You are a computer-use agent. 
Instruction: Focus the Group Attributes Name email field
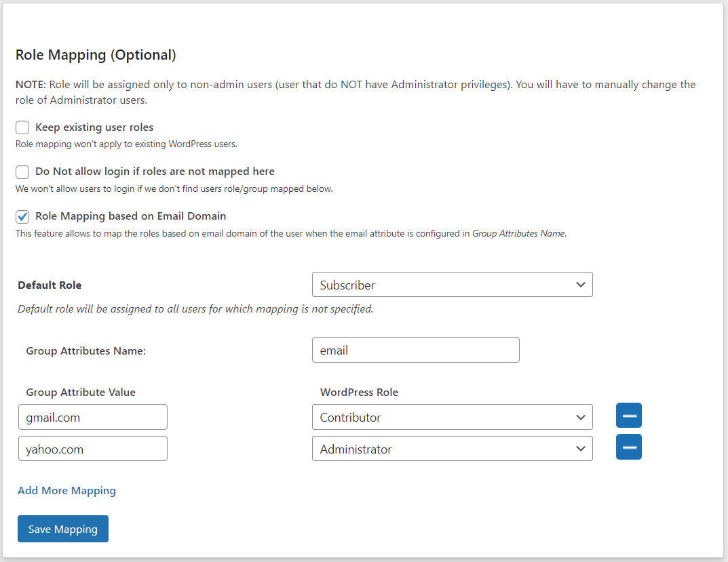tap(415, 350)
